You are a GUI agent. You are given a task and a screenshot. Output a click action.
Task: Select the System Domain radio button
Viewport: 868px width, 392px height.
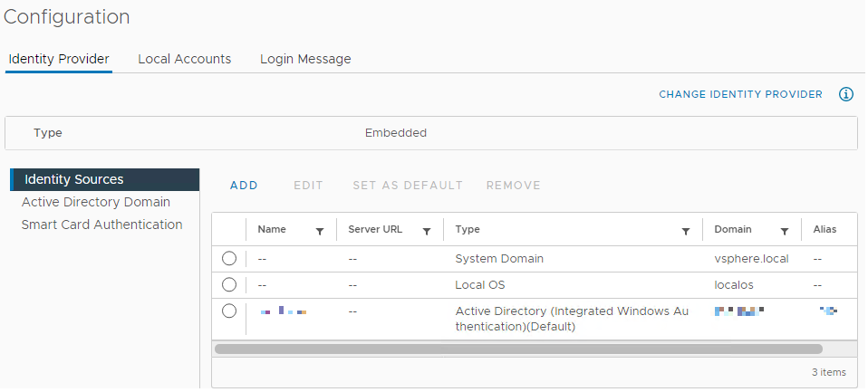pos(229,258)
